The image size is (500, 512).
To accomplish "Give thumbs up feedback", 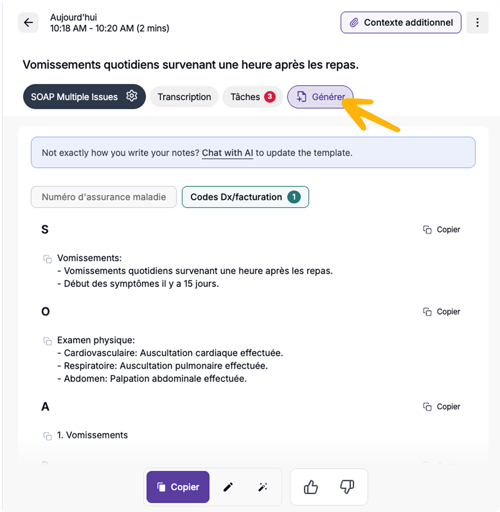I will click(311, 487).
